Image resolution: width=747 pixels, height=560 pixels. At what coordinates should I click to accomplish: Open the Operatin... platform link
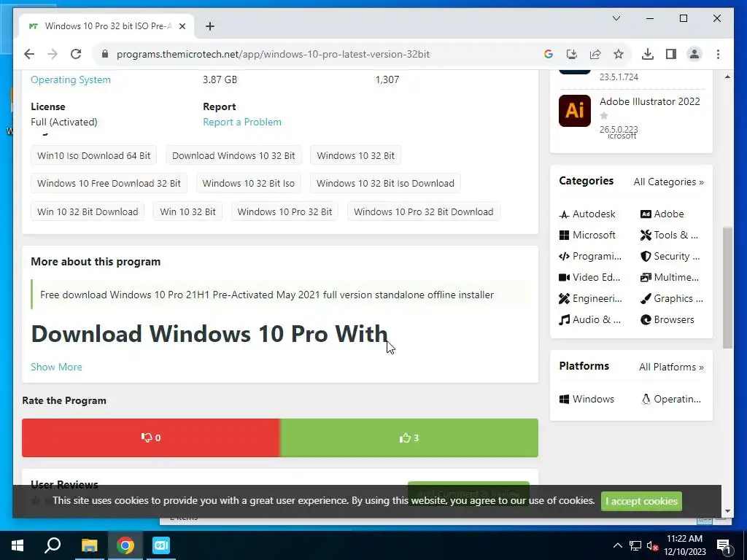671,399
